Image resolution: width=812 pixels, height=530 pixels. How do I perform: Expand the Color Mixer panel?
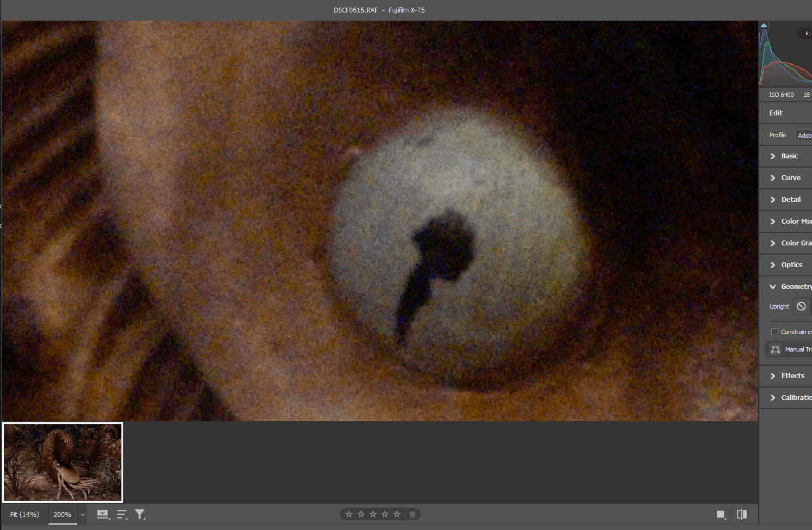pyautogui.click(x=785, y=221)
